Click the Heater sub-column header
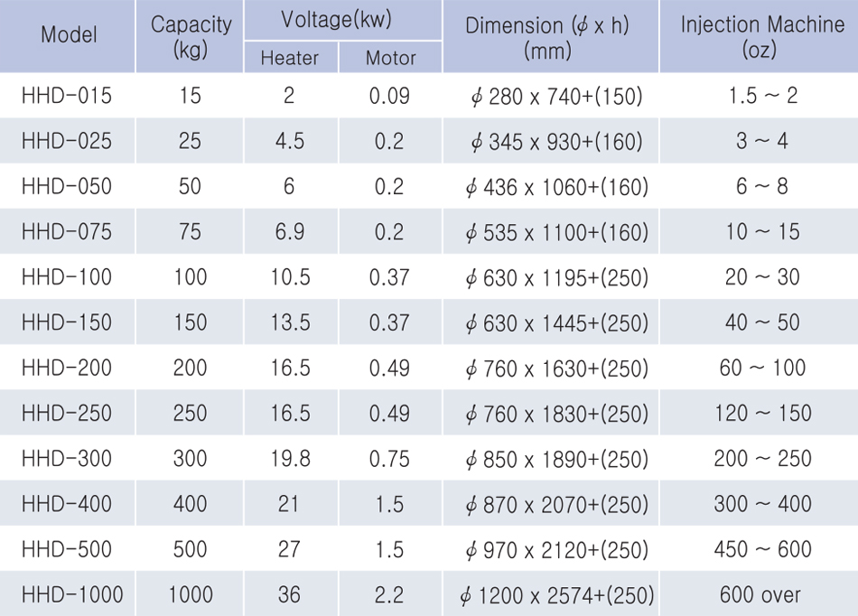Viewport: 858px width, 616px height. pyautogui.click(x=289, y=58)
